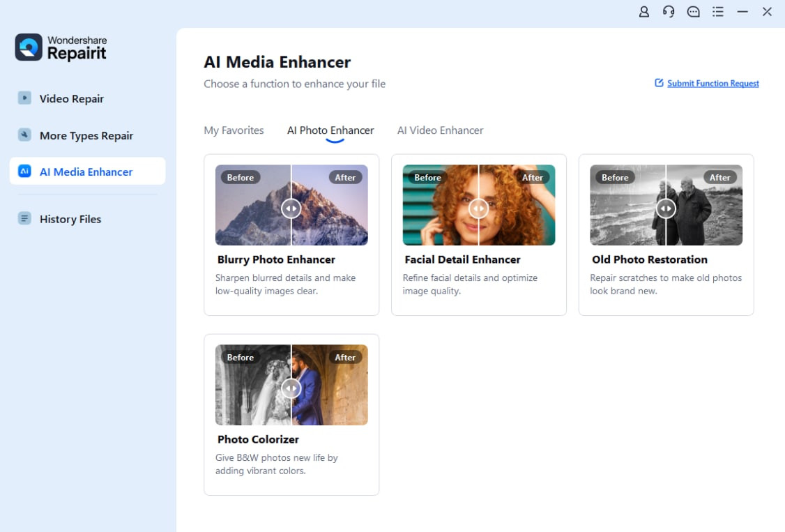The image size is (785, 532).
Task: Switch to AI Photo Enhancer tab
Action: [330, 130]
